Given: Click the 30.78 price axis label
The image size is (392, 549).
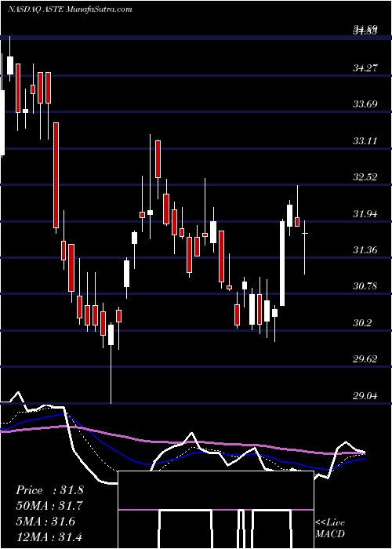Looking at the screenshot, I should click(x=365, y=286).
